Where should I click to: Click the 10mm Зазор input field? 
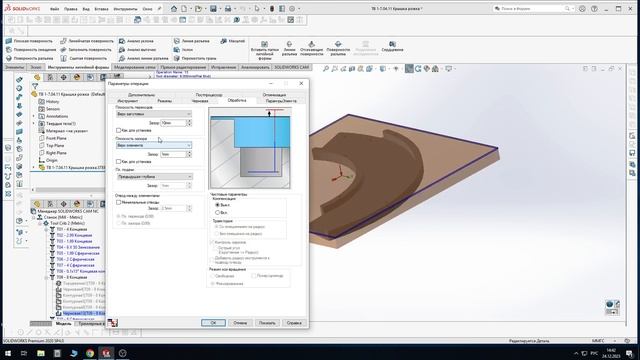(x=173, y=123)
